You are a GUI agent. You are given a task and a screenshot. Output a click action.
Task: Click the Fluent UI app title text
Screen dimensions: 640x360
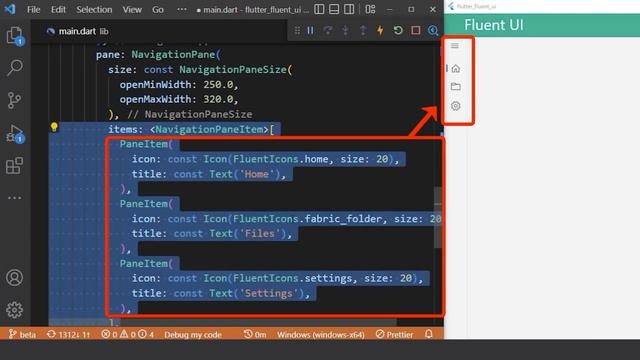493,25
